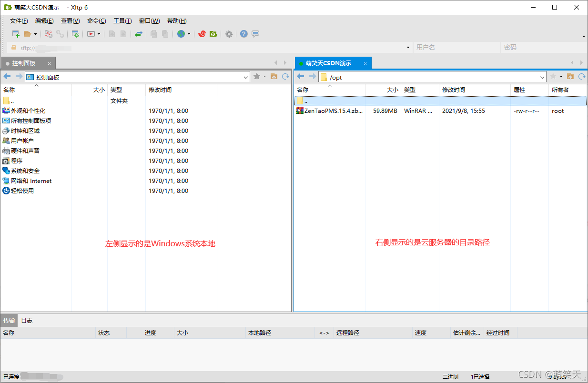Sort remote files by 修改时间 header
The width and height of the screenshot is (588, 383).
coord(475,90)
